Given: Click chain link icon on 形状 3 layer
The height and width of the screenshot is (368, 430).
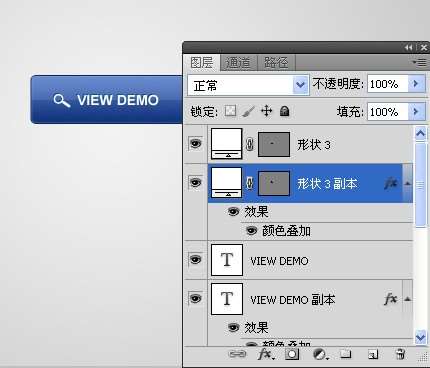Looking at the screenshot, I should (250, 144).
